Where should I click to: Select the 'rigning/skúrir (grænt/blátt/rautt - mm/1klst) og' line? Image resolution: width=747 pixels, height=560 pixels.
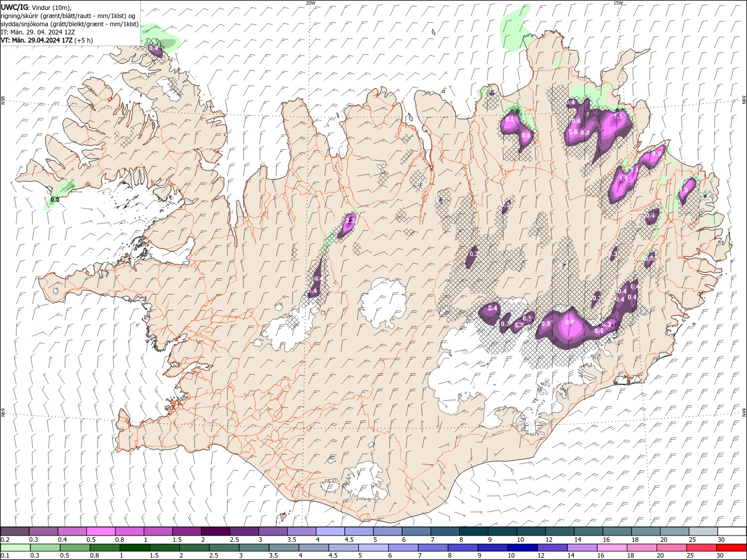point(68,16)
